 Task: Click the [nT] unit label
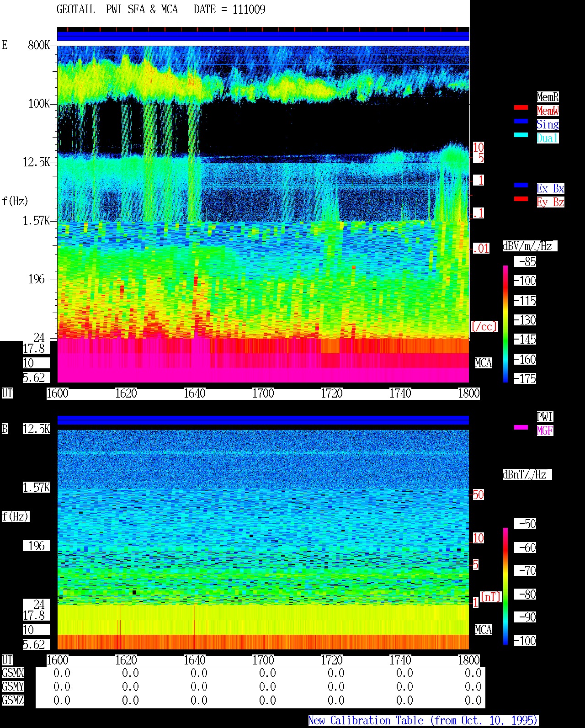point(491,597)
